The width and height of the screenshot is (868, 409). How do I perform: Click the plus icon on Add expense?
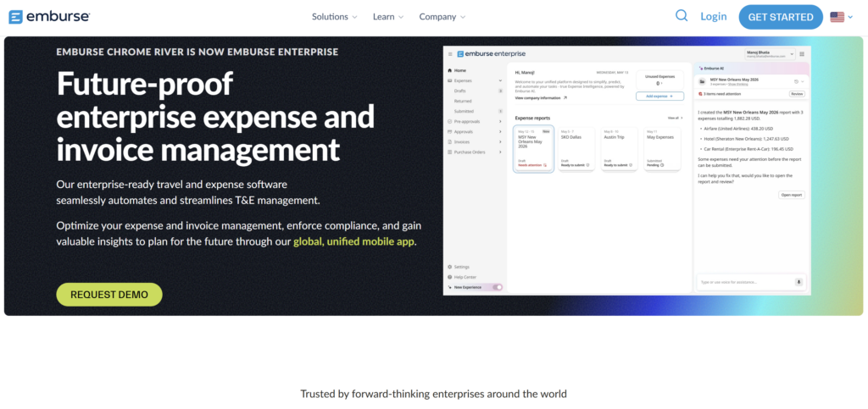click(671, 97)
